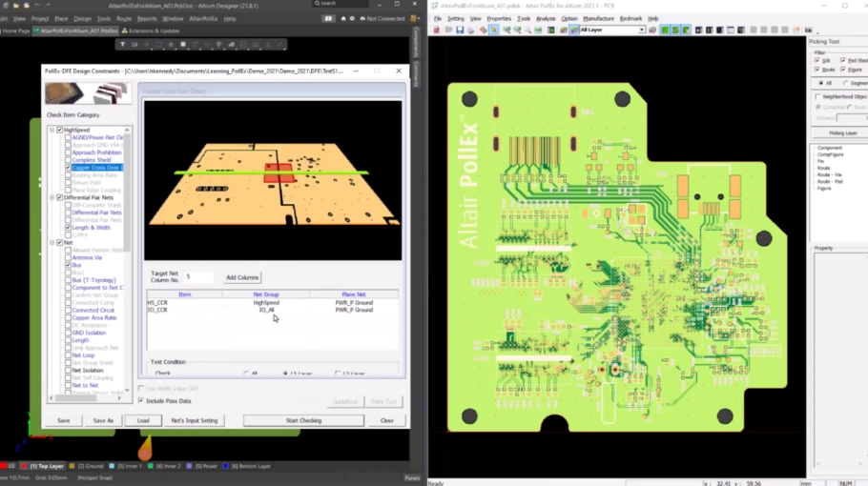Click the Target Net Column No. field
This screenshot has width=868, height=486.
198,276
